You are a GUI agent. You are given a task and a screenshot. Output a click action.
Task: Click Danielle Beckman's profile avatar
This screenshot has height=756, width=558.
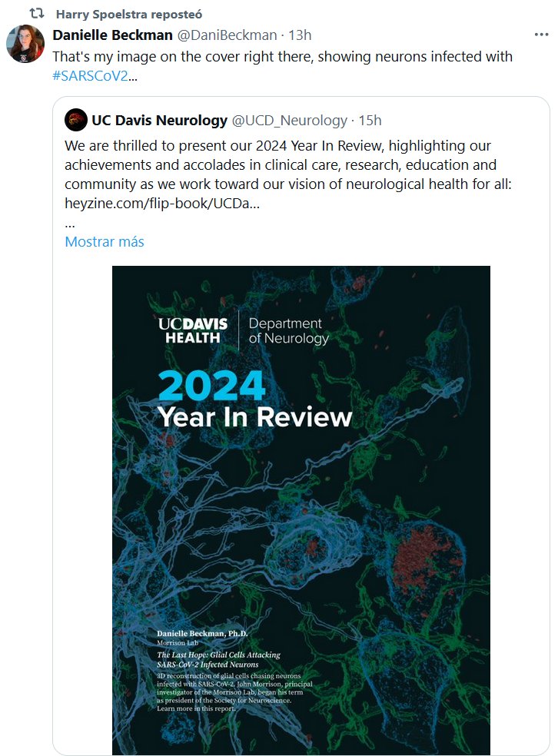pyautogui.click(x=25, y=44)
